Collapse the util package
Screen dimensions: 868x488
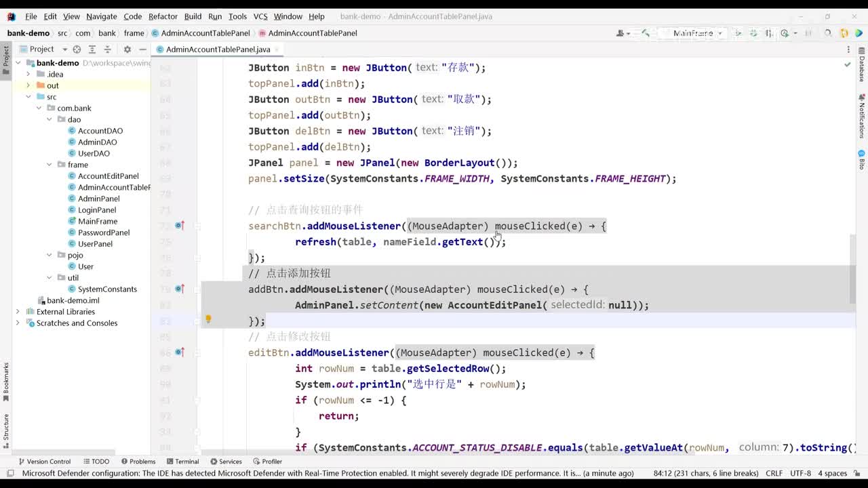coord(50,277)
